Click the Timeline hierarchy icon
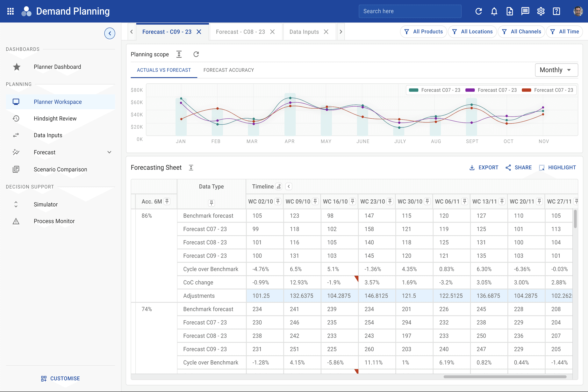Image resolution: width=588 pixels, height=392 pixels. coord(279,187)
